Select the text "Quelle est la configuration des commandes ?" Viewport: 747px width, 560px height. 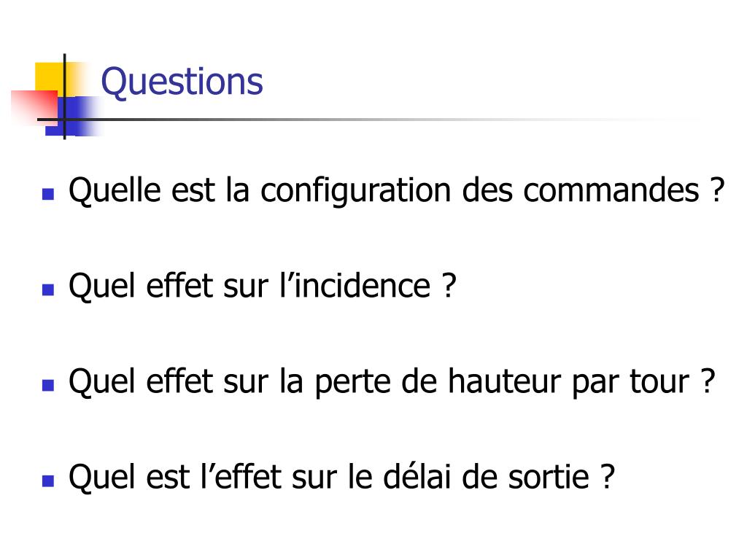pyautogui.click(x=396, y=192)
